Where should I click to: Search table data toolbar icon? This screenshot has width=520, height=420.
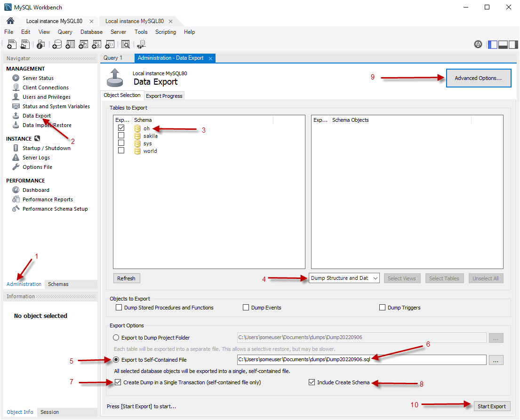pos(125,44)
